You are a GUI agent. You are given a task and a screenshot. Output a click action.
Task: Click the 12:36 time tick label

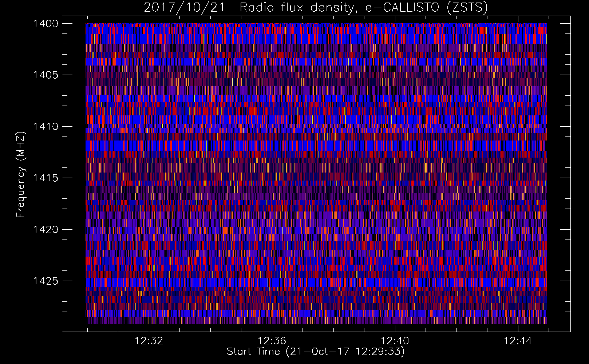pos(272,341)
